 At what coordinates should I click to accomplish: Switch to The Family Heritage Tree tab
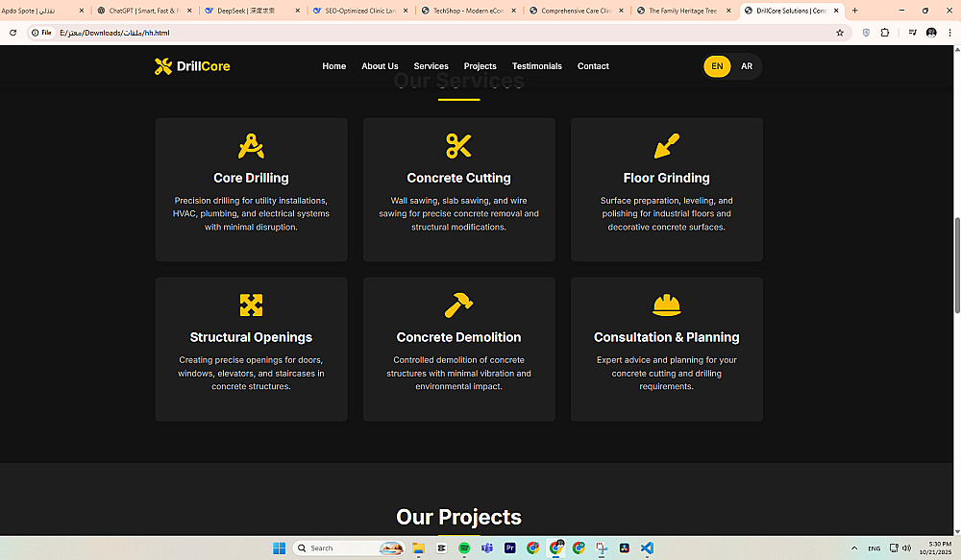coord(682,11)
